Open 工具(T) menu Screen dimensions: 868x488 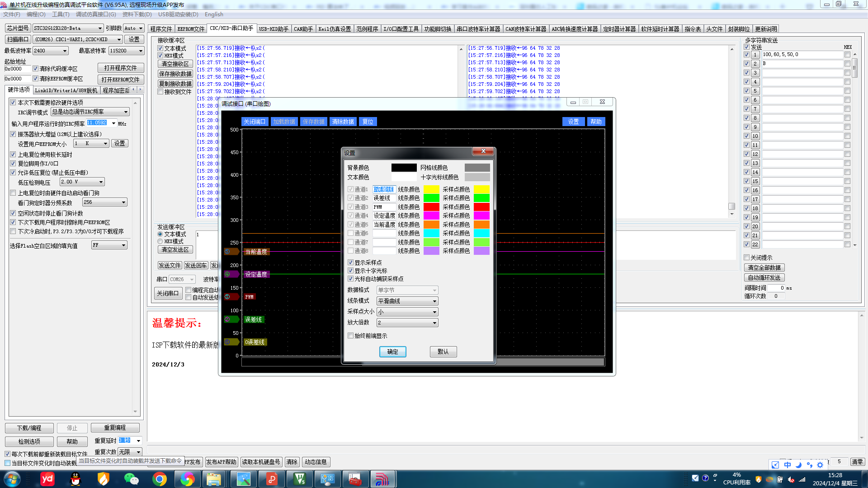61,14
